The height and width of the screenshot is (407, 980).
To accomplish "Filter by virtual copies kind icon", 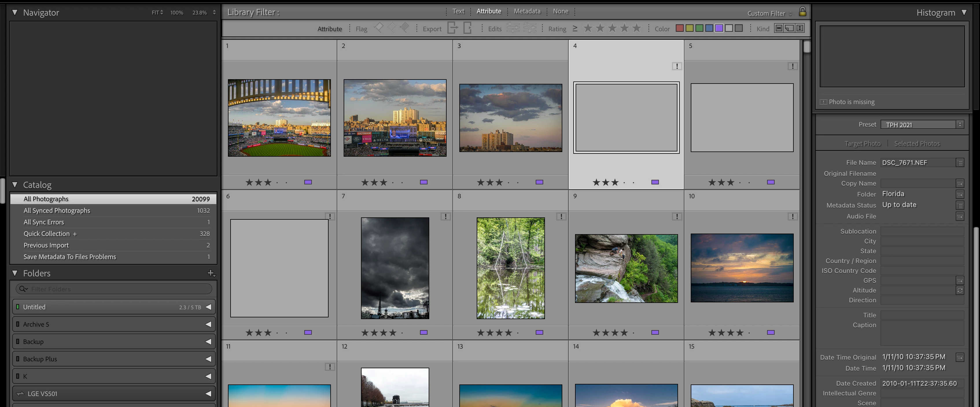I will tap(789, 29).
